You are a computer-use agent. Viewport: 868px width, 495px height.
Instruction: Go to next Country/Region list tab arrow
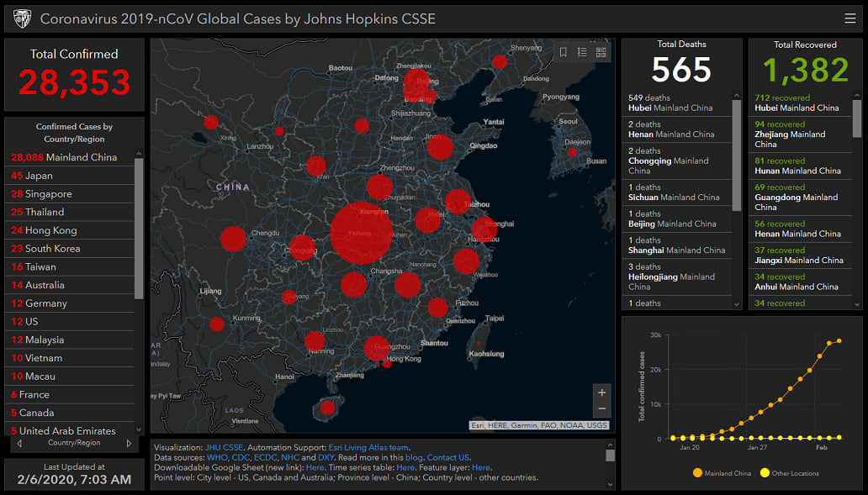129,443
